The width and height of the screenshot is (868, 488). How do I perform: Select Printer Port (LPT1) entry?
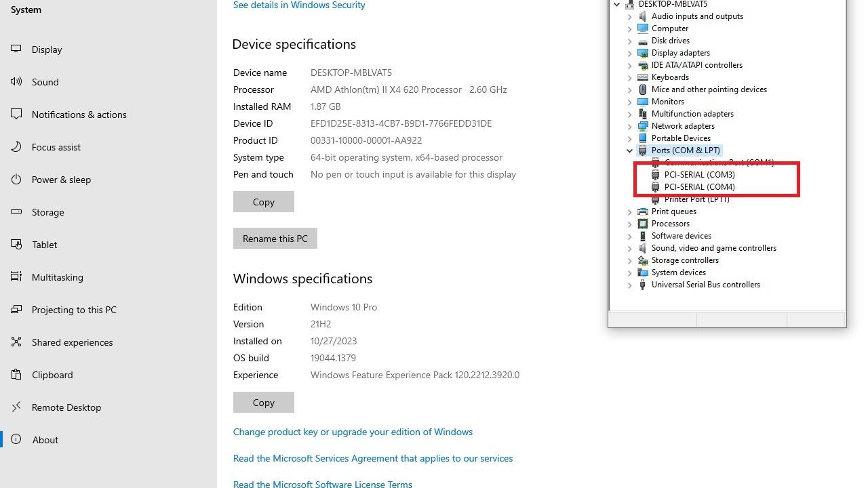point(696,199)
